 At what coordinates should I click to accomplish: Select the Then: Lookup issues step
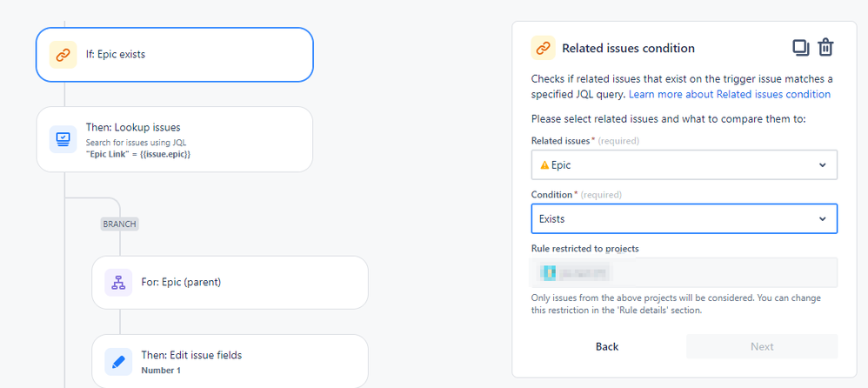coord(174,139)
